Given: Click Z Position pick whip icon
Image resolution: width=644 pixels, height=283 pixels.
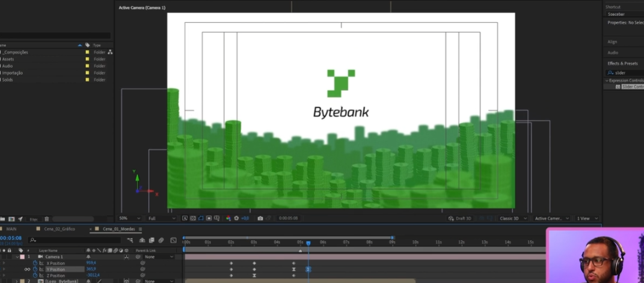Looking at the screenshot, I should pos(143,275).
